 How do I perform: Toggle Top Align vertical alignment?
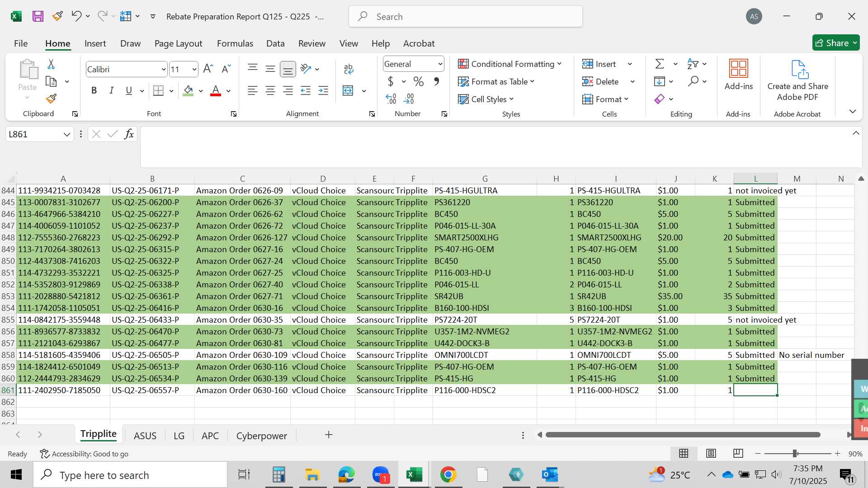[252, 69]
